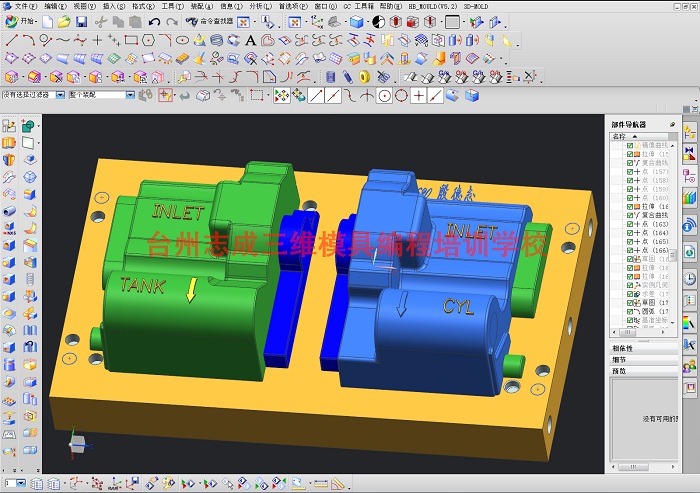This screenshot has width=700, height=493.
Task: Expand the 预览 panel
Action: tap(643, 371)
